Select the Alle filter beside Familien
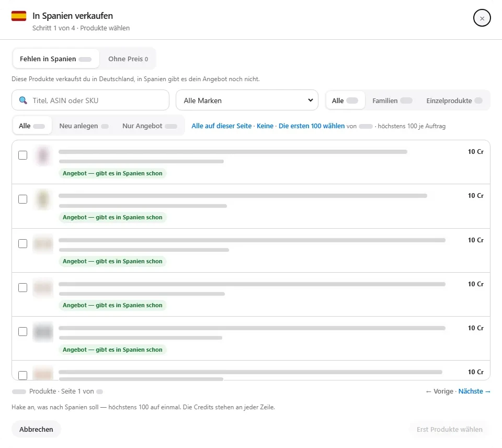This screenshot has width=502, height=448. pyautogui.click(x=345, y=100)
